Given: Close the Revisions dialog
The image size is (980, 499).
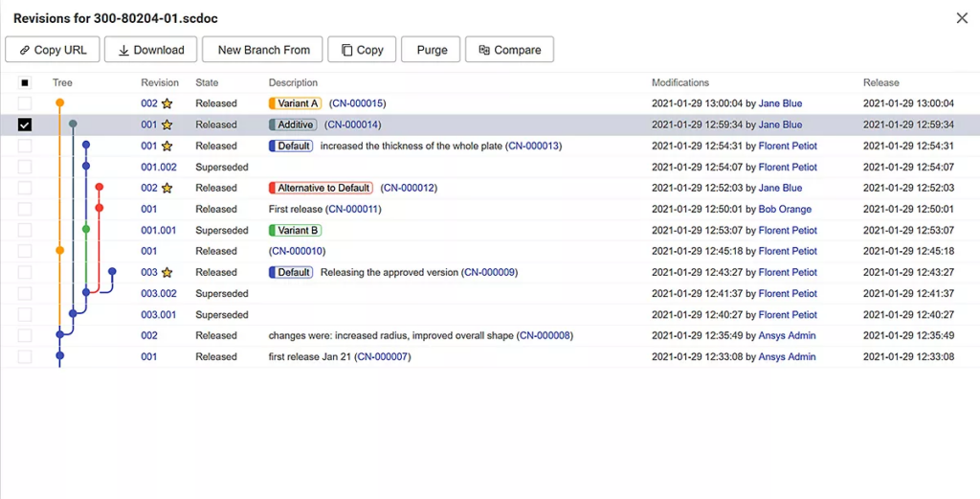Looking at the screenshot, I should click(x=962, y=18).
